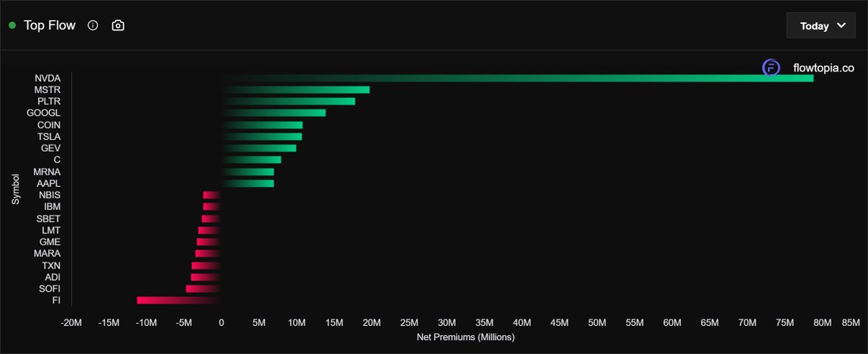
Task: Click the FI symbol label
Action: 56,300
